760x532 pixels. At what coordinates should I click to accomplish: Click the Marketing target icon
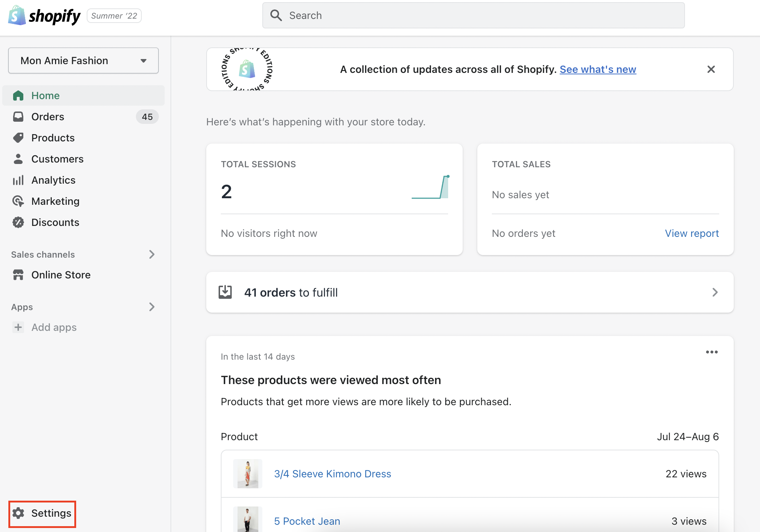(x=18, y=201)
